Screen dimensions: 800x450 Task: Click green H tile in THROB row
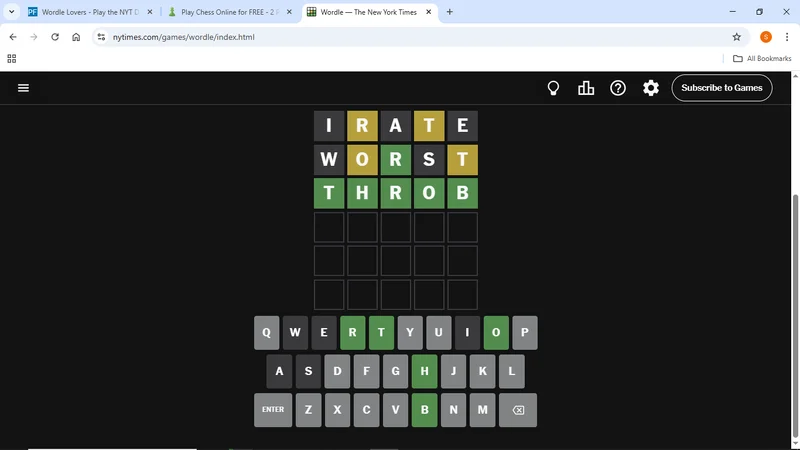(362, 193)
